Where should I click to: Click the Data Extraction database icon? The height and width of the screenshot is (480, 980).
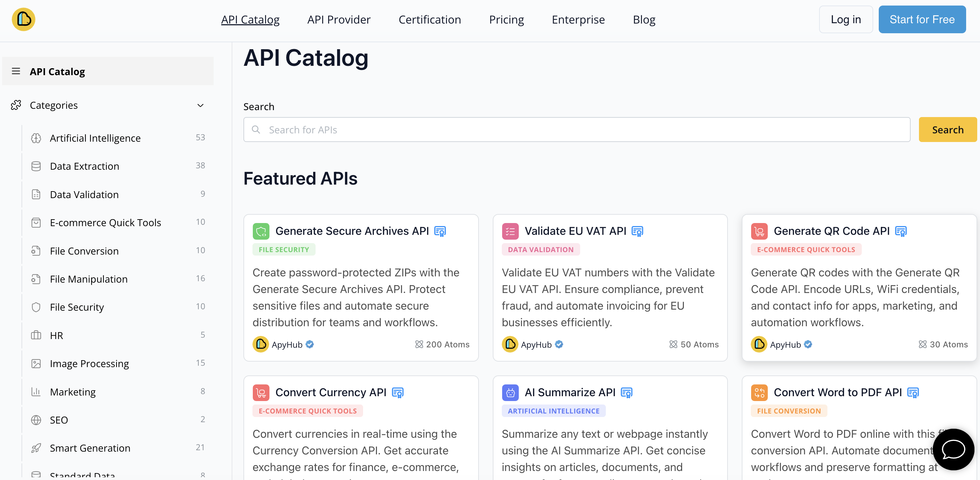click(36, 166)
